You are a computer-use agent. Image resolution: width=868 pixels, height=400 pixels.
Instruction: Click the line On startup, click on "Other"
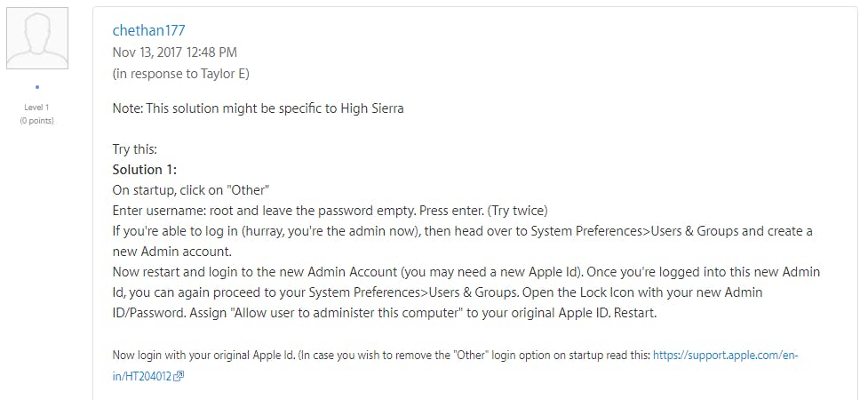[191, 189]
